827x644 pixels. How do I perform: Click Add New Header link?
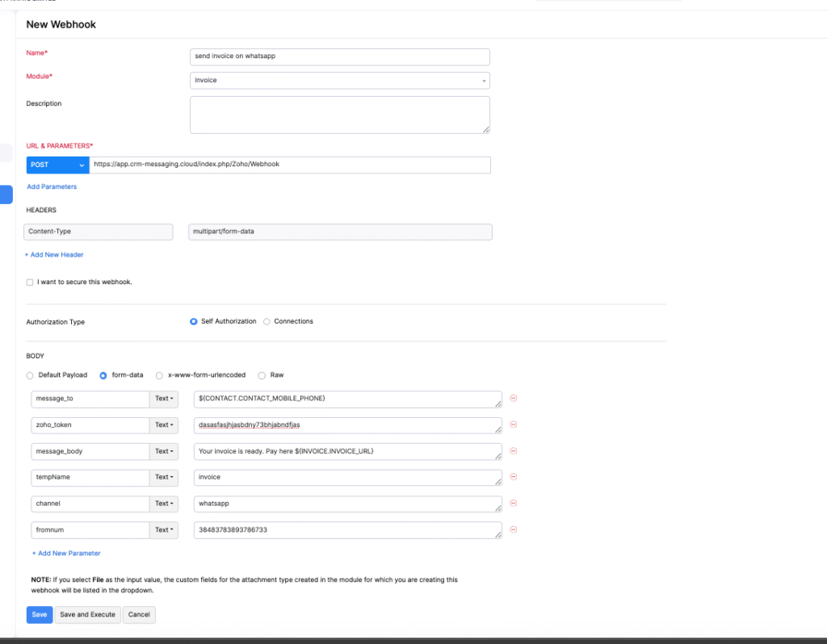pyautogui.click(x=54, y=254)
